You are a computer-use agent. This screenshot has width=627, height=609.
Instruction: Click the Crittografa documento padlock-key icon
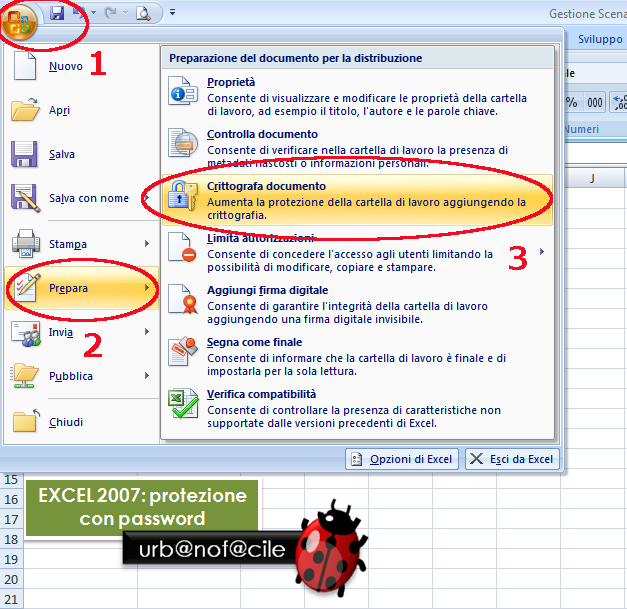[183, 195]
